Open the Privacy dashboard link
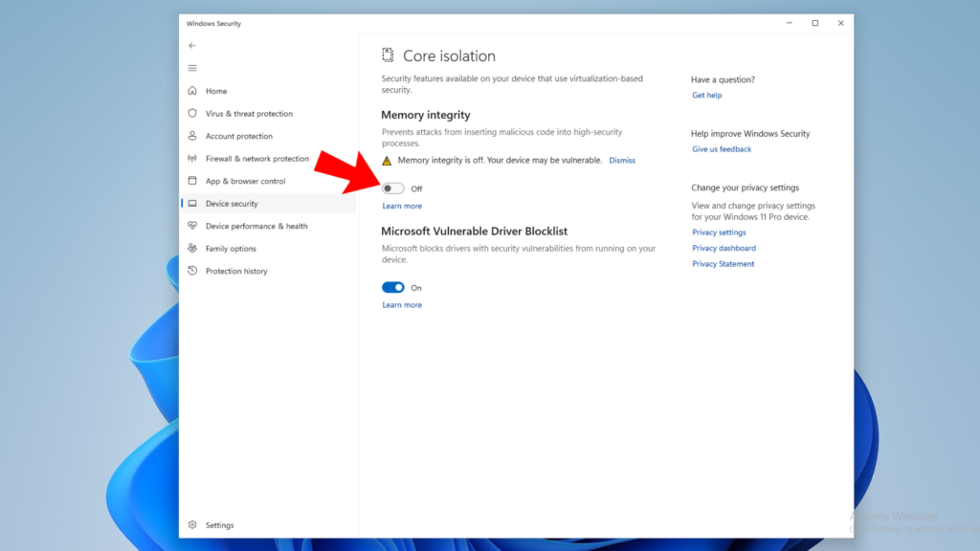Screen dimensions: 980x551 (724, 248)
